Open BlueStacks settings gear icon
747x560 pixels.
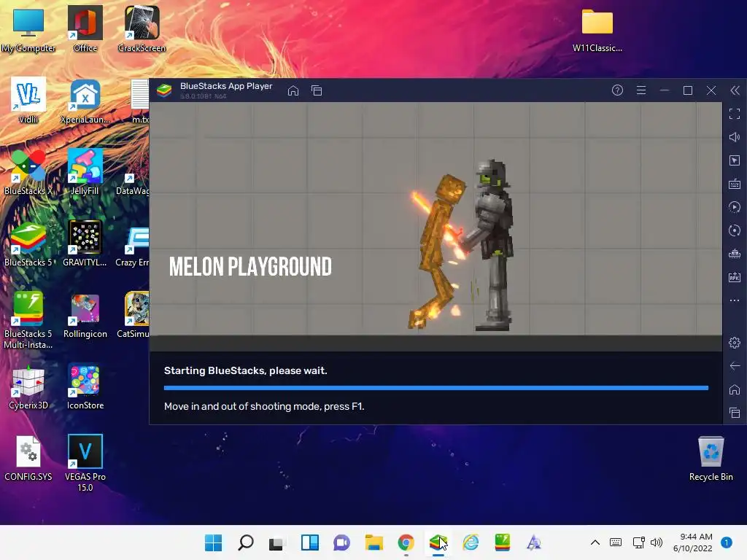click(x=735, y=343)
